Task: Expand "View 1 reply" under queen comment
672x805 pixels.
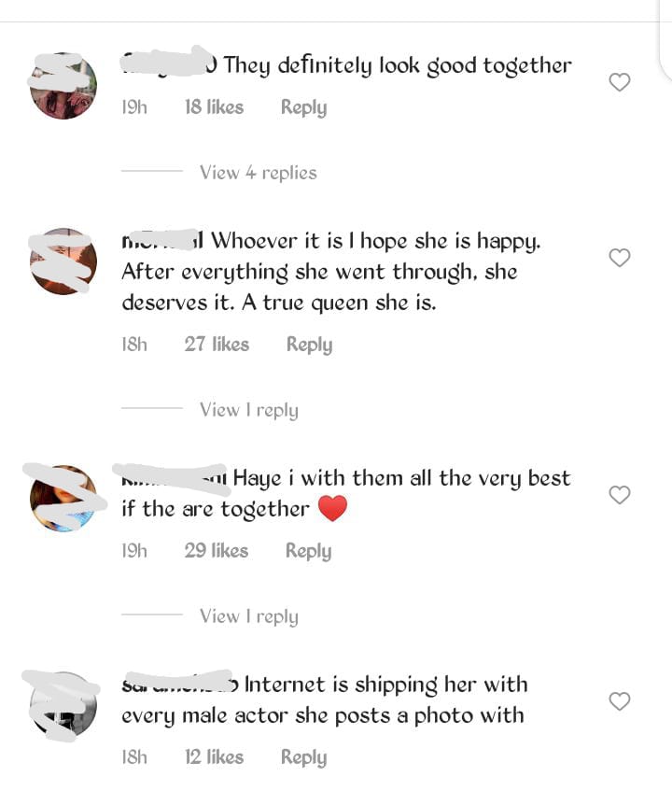Action: (249, 410)
